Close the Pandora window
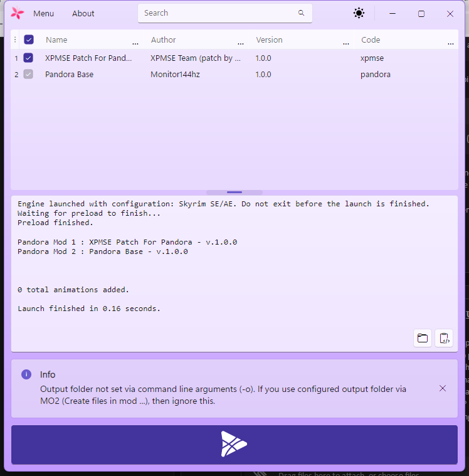 [x=450, y=14]
